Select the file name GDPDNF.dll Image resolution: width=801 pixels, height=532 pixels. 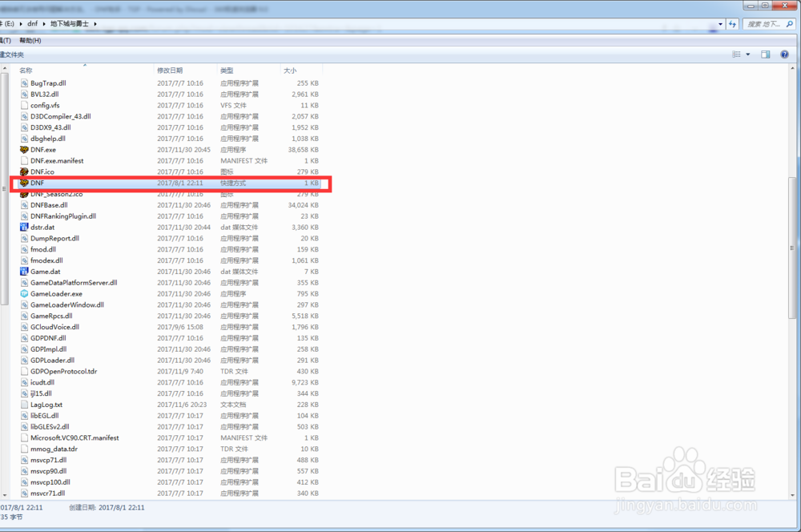(x=48, y=338)
